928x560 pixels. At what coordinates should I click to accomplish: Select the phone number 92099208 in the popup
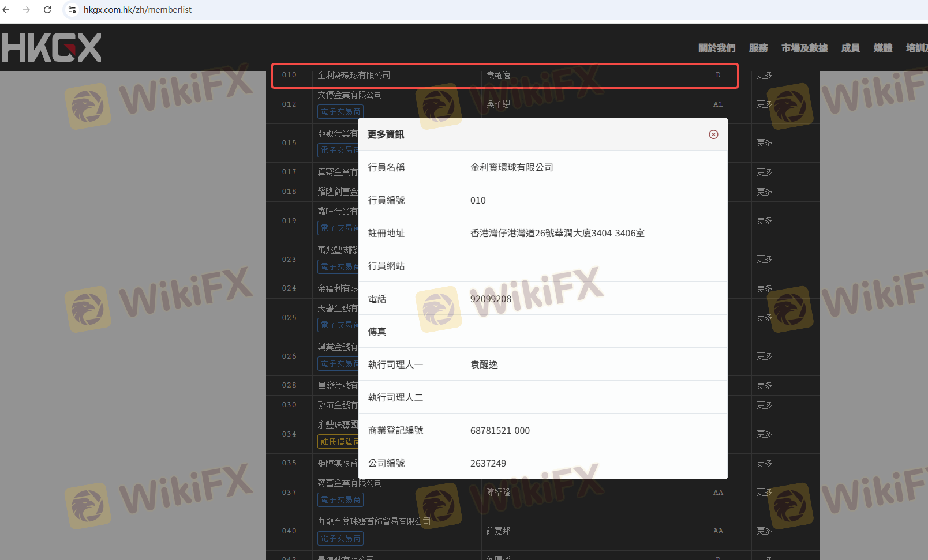491,299
